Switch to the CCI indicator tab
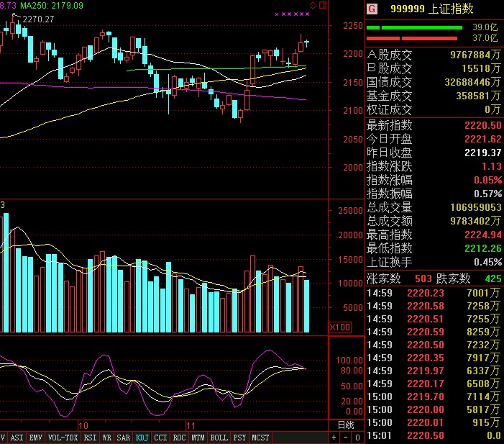Screen dimensions: 504x444 [x=160, y=438]
